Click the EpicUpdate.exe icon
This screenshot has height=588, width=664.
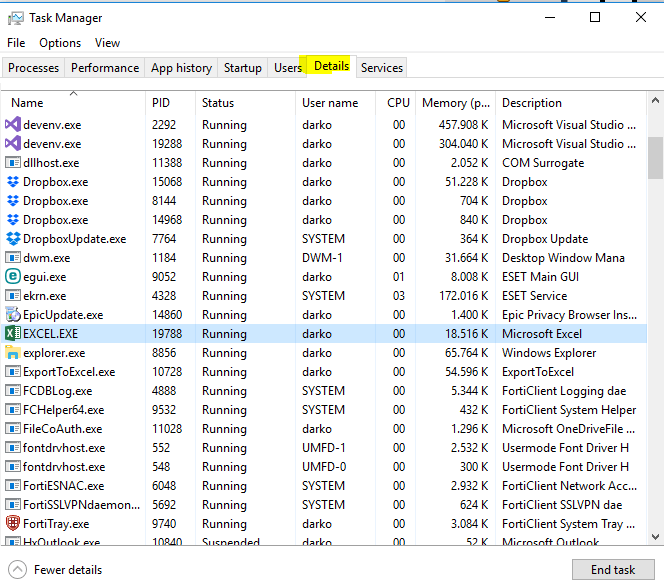[x=13, y=315]
